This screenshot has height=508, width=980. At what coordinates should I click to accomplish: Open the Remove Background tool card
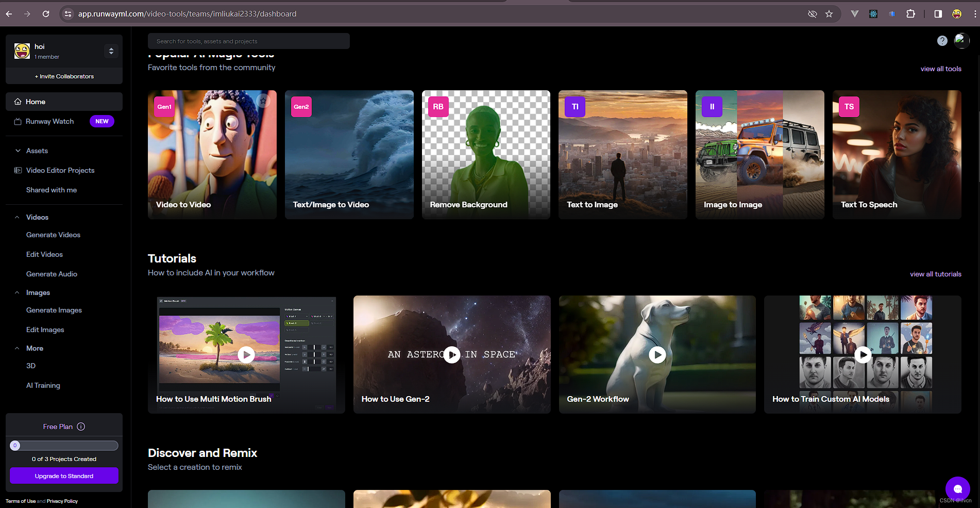486,155
